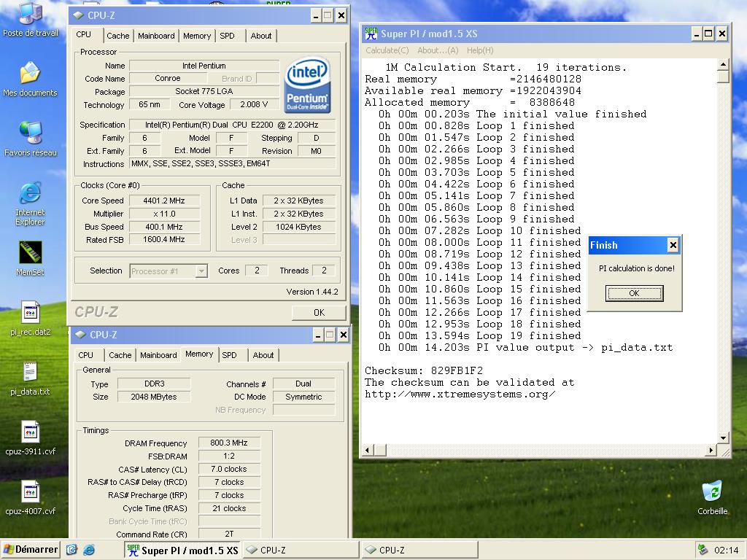Click Size 2048 MBytes value
Screen dimensions: 747x560
click(154, 397)
